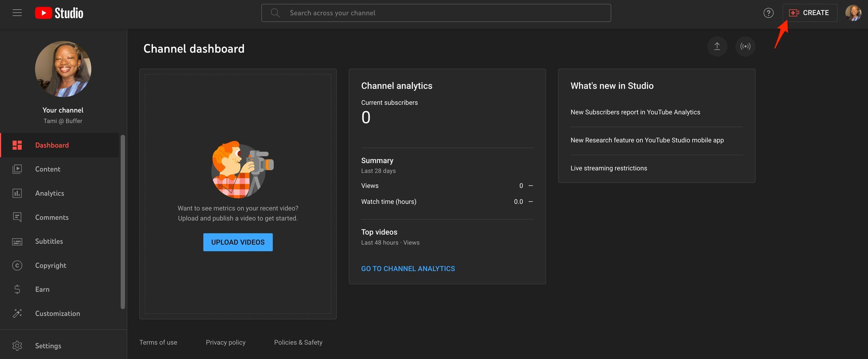The image size is (868, 359).
Task: Click the upload arrow icon on dashboard
Action: (717, 46)
